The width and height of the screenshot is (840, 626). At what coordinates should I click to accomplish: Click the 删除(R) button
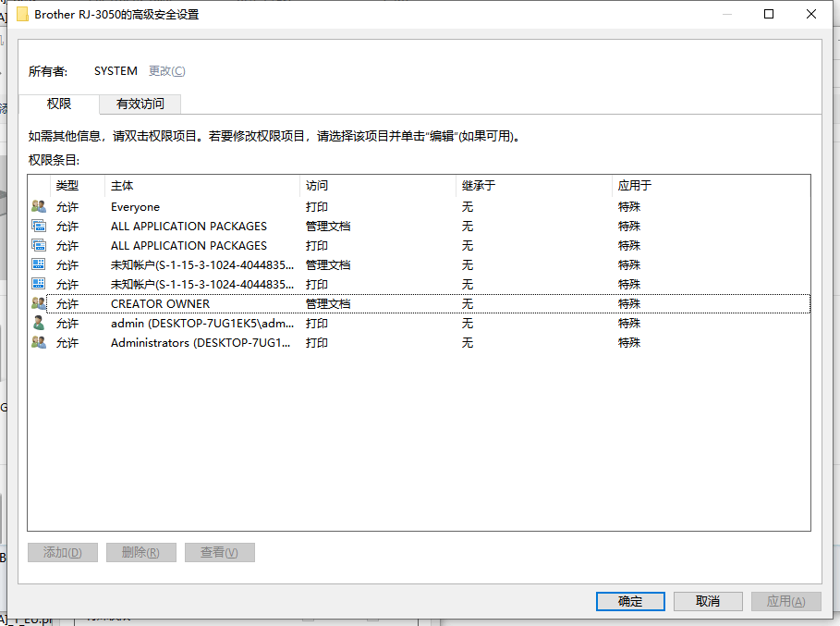tap(140, 552)
